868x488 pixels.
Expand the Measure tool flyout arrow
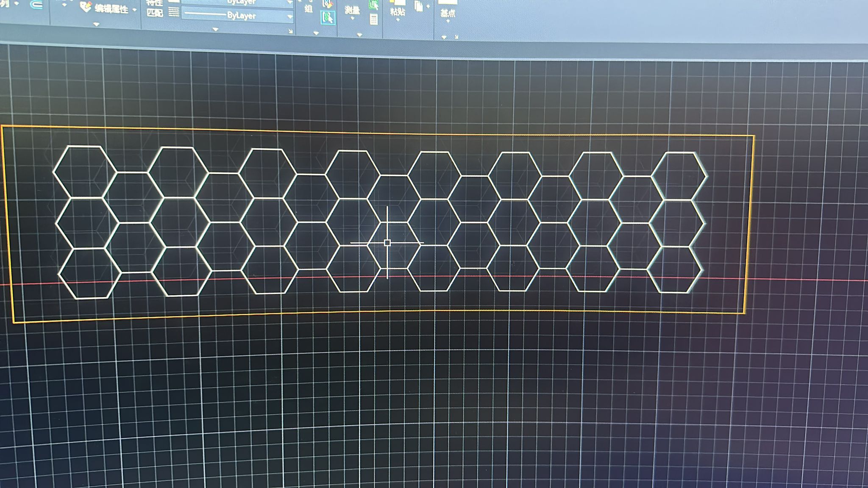pyautogui.click(x=352, y=19)
